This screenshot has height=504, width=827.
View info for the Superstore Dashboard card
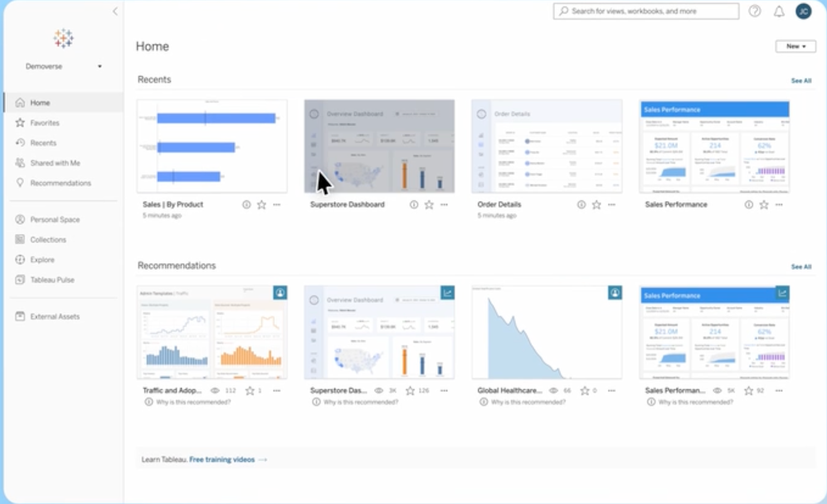[x=413, y=205]
